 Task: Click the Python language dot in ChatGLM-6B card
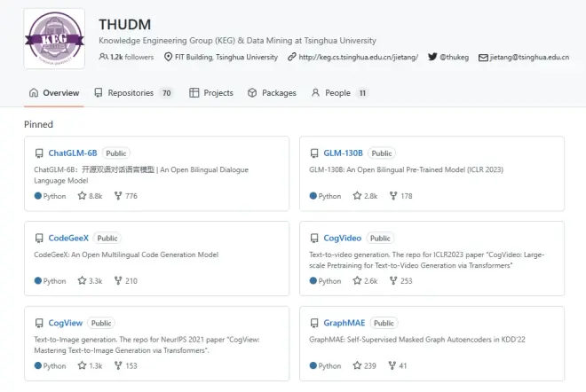coord(38,196)
